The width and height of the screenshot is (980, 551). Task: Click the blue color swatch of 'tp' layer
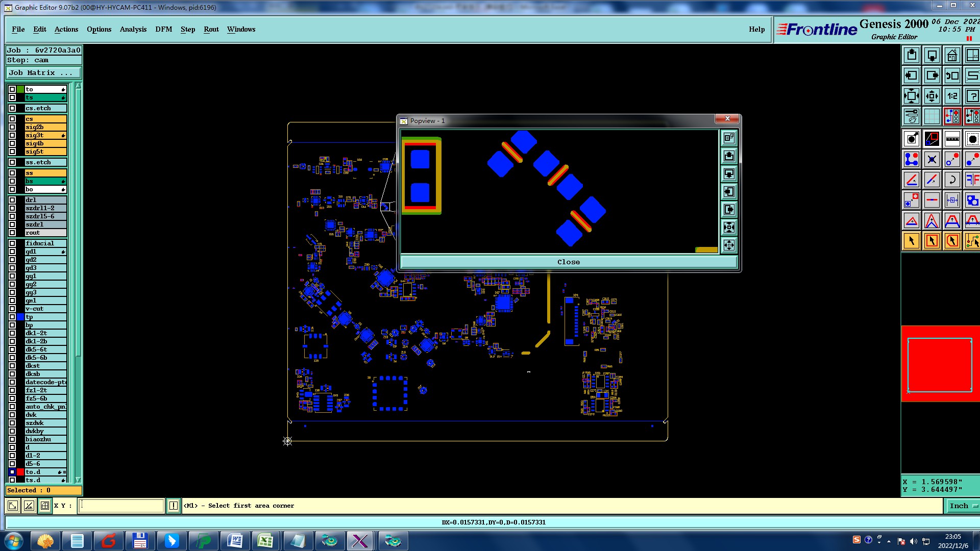(x=20, y=317)
